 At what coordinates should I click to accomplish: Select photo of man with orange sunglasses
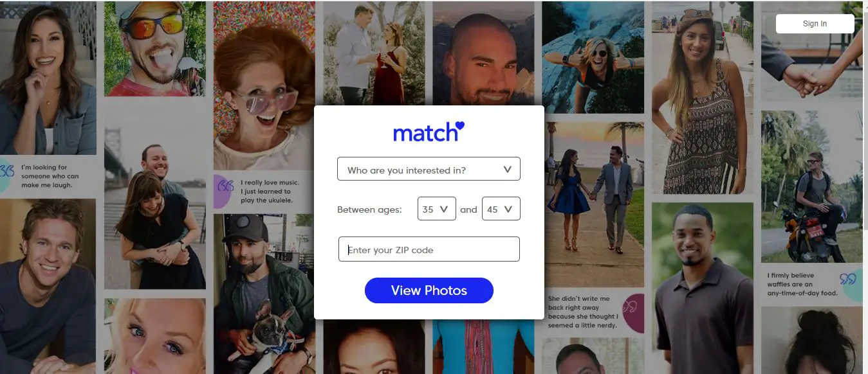point(155,49)
